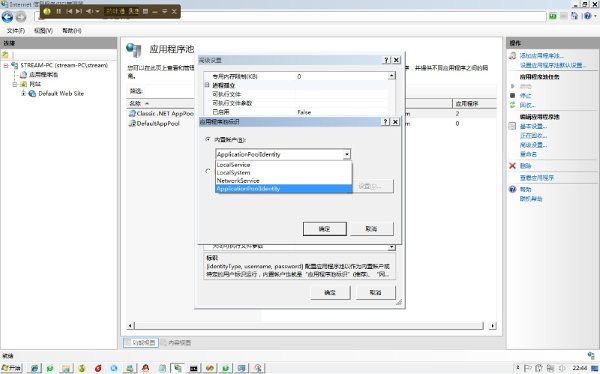Image resolution: width=600 pixels, height=374 pixels.
Task: Cancel the application pool identity dialog
Action: (371, 229)
